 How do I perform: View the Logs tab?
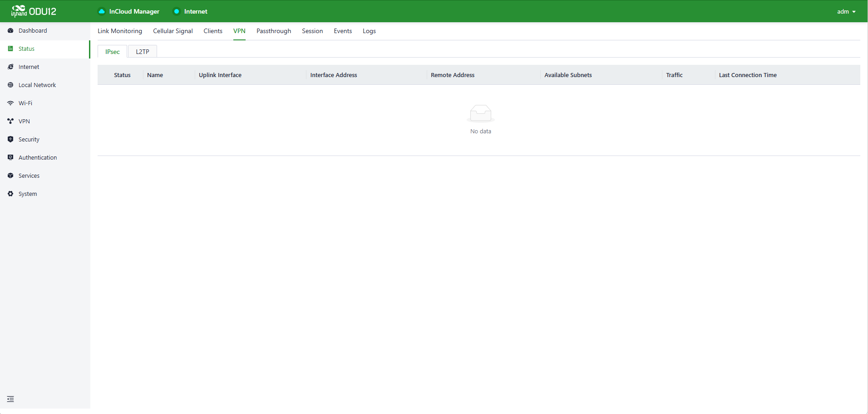click(x=369, y=31)
